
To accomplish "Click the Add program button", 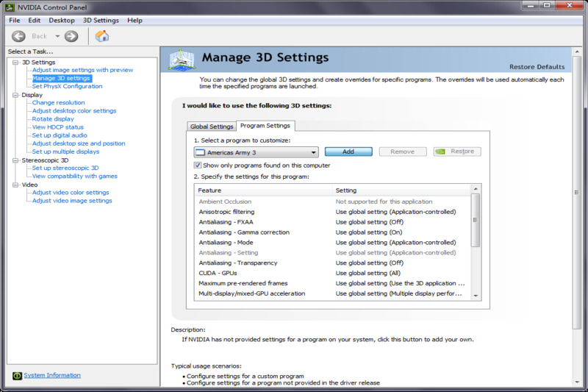I will click(348, 152).
